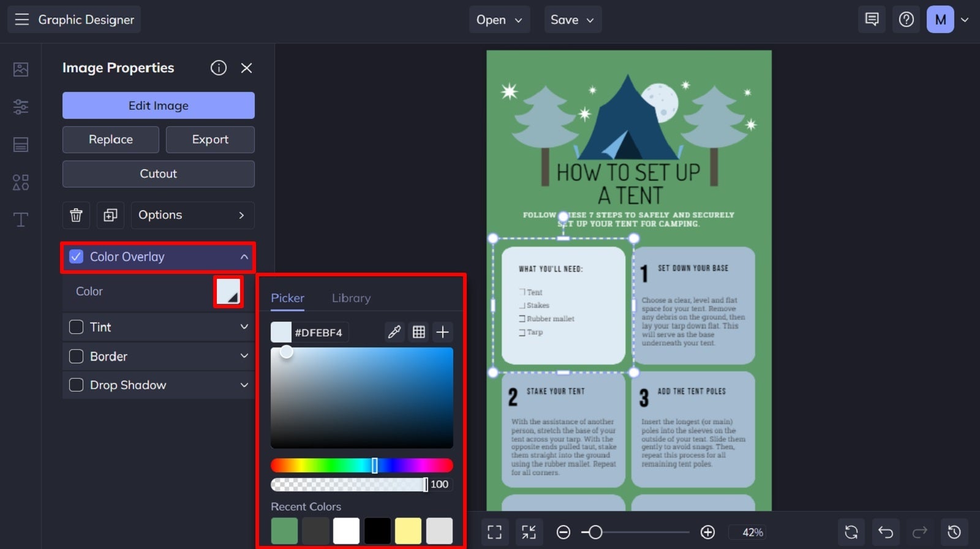Viewport: 980px width, 549px height.
Task: Open the Options submenu
Action: [x=192, y=215]
